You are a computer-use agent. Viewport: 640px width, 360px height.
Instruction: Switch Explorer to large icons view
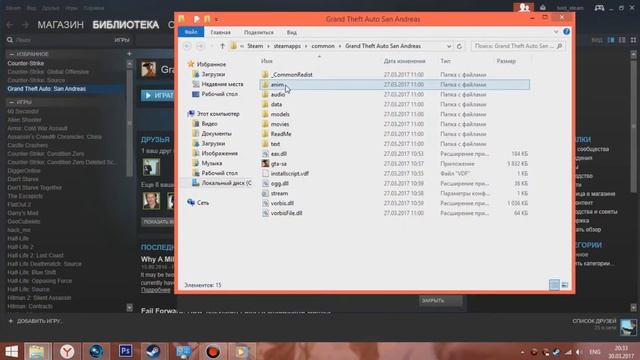tap(565, 284)
